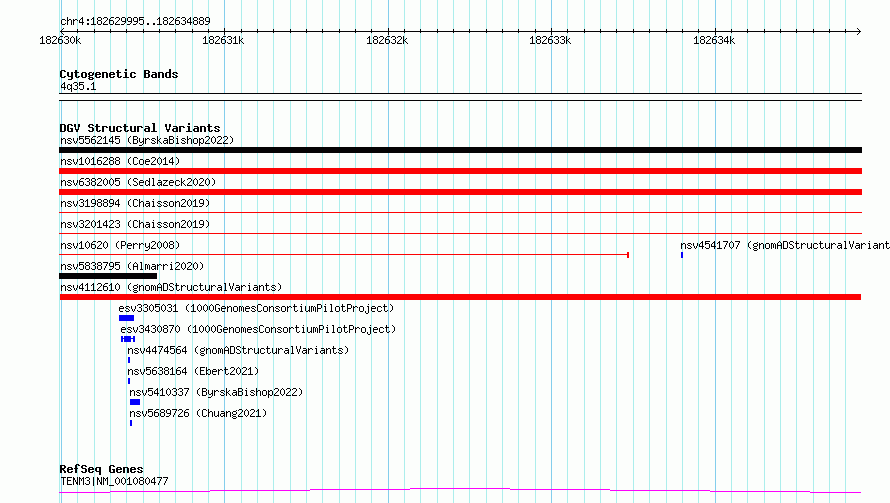Select the RefSeq Genes track title
The image size is (890, 503).
coord(101,469)
